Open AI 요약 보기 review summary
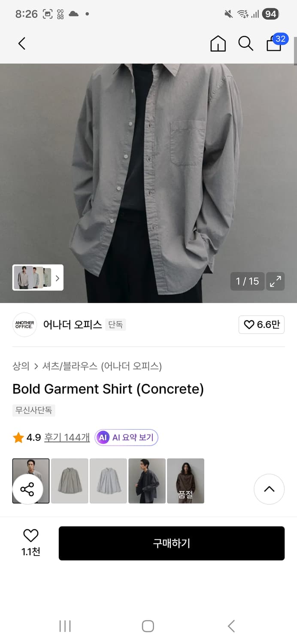This screenshot has width=297, height=644. pos(126,437)
